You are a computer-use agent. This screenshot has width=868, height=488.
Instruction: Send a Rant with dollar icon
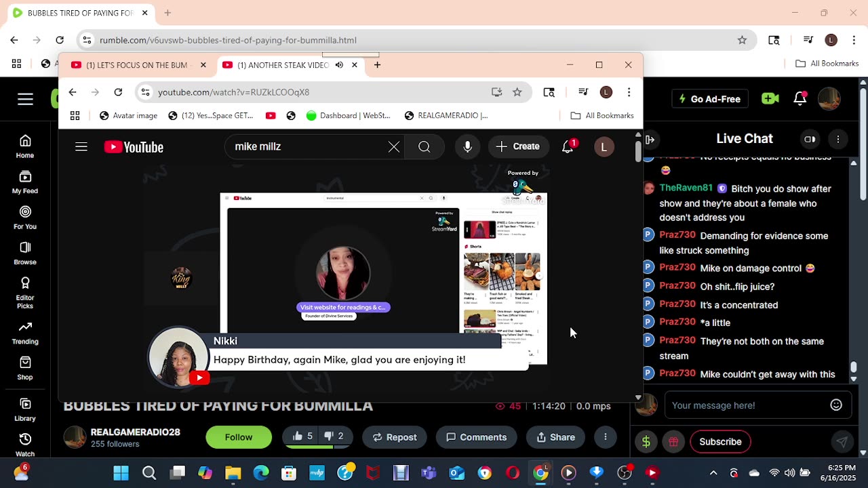[x=646, y=442]
